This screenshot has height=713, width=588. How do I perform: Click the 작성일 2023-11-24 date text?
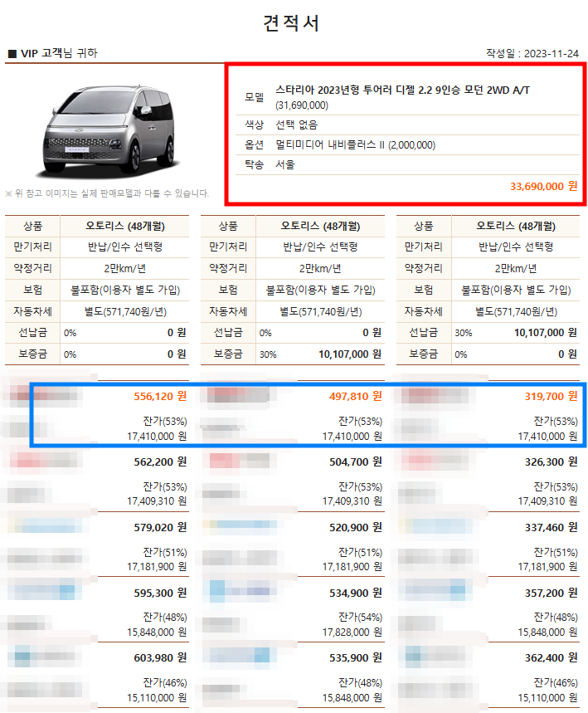[x=532, y=54]
